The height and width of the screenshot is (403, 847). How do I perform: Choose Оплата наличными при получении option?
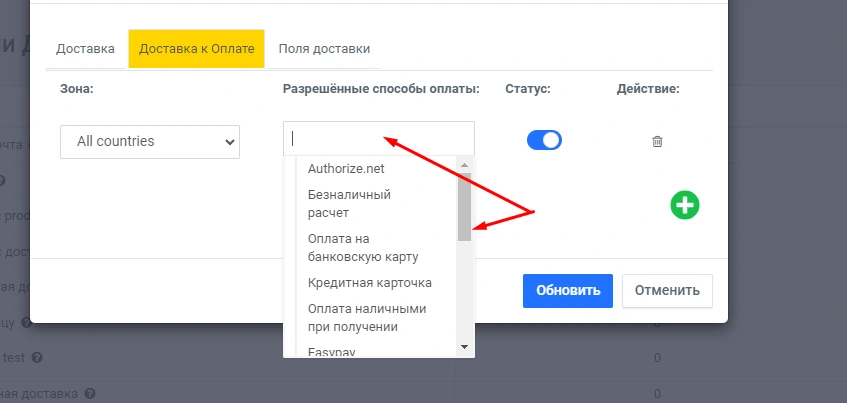[367, 317]
